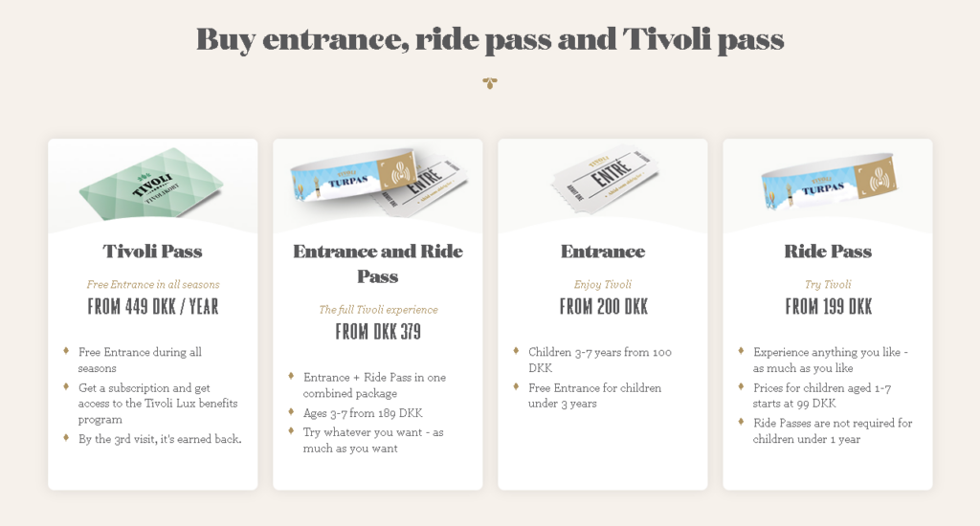The image size is (980, 526).
Task: Select the Ride Pass card heading
Action: (x=828, y=252)
